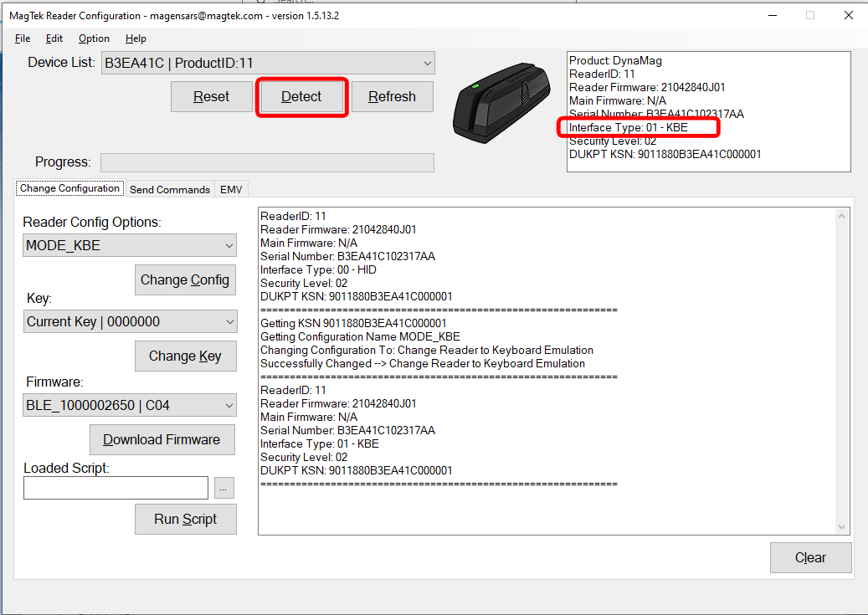Click 'Getting KSN 9011880B3EA41C000001' log line
The image size is (868, 615).
[353, 323]
